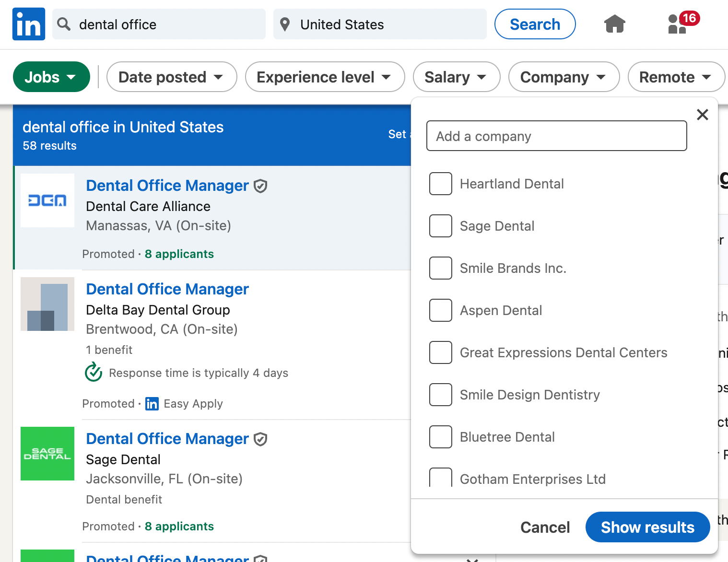Check Smile Design Dentistry checkbox

tap(441, 395)
